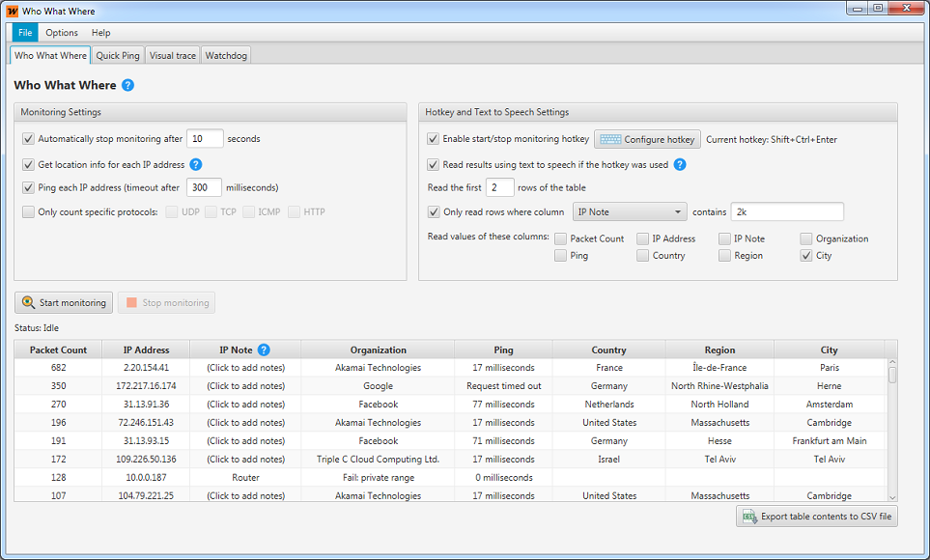
Task: Sort by Packet Count column header
Action: 58,350
